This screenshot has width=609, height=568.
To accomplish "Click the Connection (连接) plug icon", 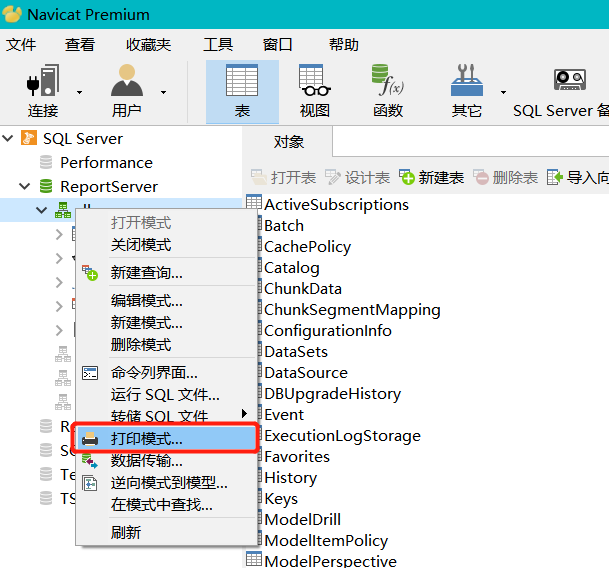I will (43, 80).
